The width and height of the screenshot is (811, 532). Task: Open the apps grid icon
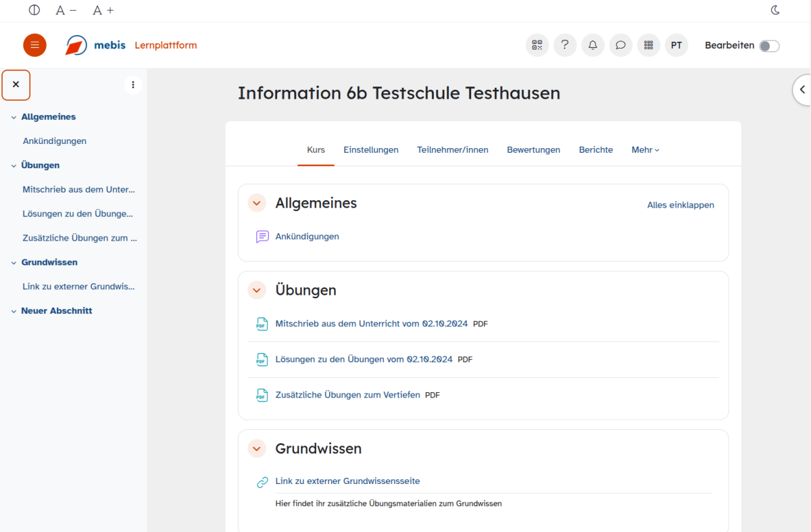tap(648, 45)
